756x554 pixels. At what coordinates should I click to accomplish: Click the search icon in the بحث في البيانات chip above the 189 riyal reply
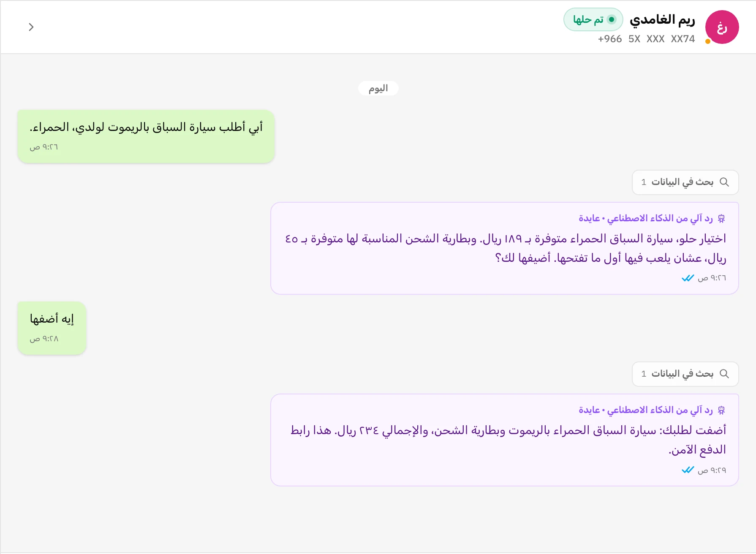tap(724, 182)
